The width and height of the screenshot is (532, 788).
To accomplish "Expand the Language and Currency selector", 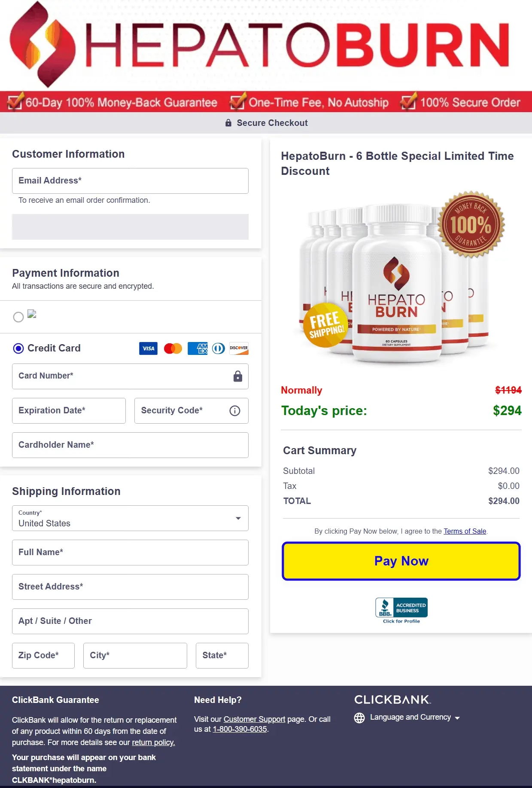I will pyautogui.click(x=457, y=717).
